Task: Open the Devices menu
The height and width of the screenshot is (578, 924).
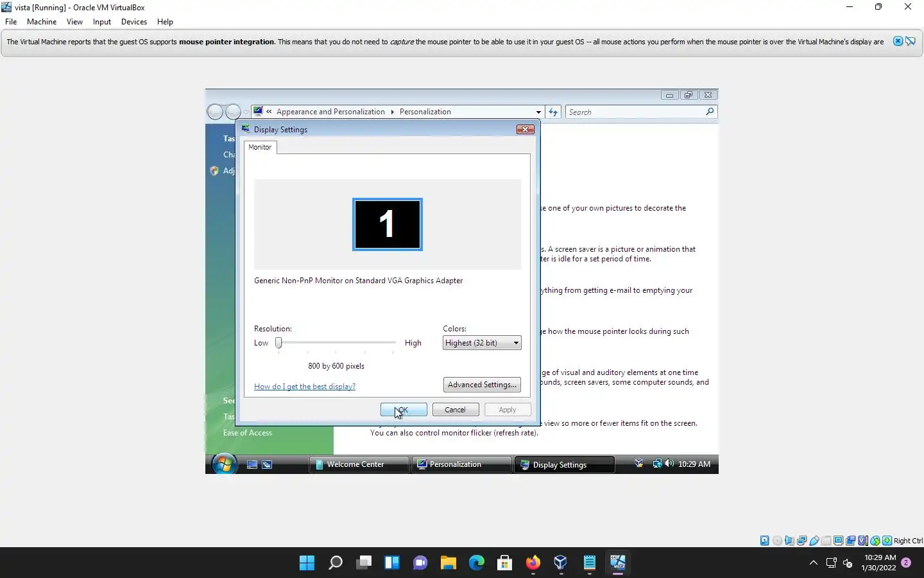Action: (x=134, y=21)
